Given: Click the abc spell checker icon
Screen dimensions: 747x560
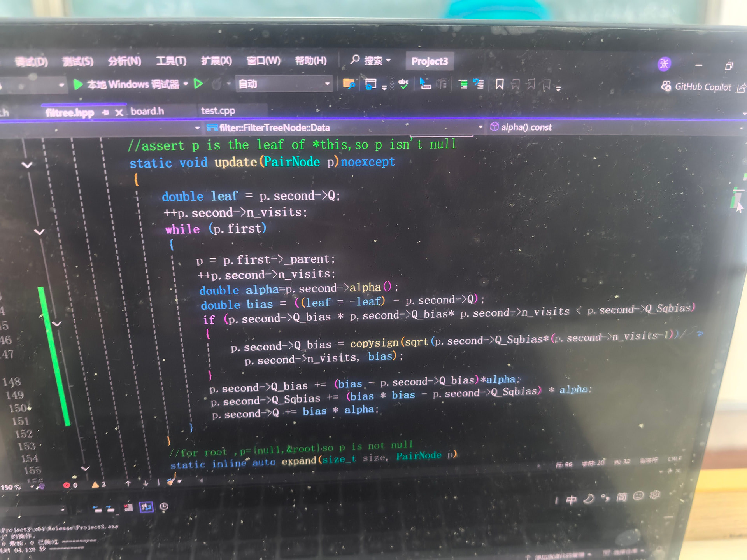Looking at the screenshot, I should click(x=403, y=84).
